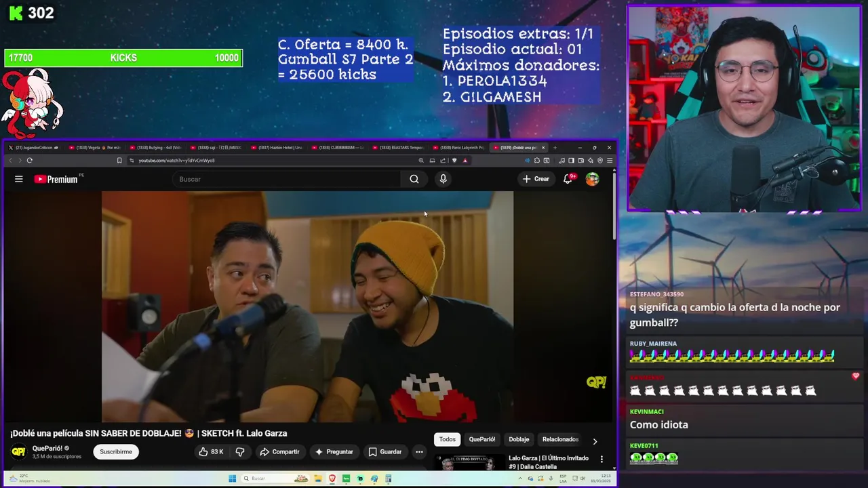Open the account avatar menu

[593, 179]
